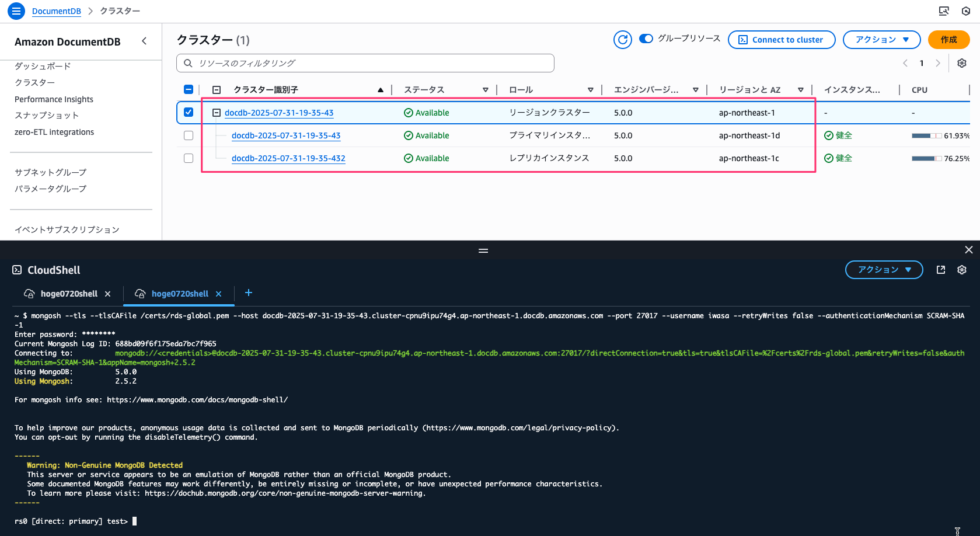Viewport: 980px width, 536px height.
Task: Open スナップショット in sidebar
Action: (47, 116)
